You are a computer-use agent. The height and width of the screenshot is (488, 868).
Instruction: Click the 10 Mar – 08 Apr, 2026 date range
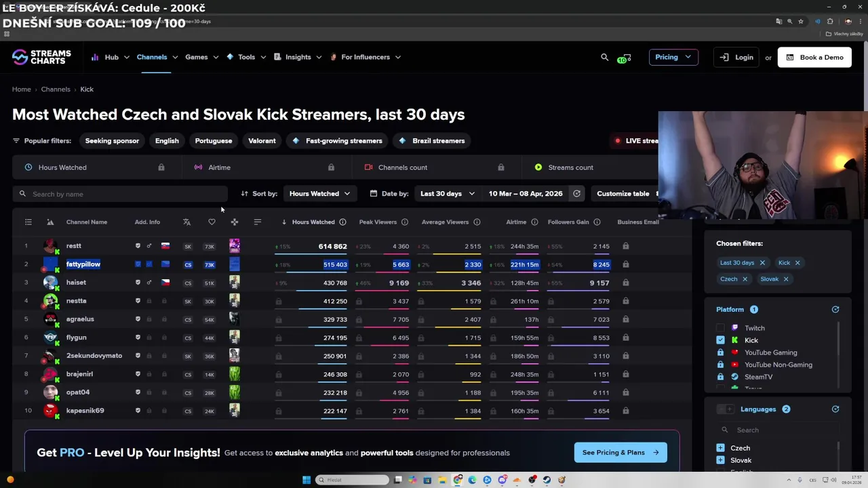point(526,194)
